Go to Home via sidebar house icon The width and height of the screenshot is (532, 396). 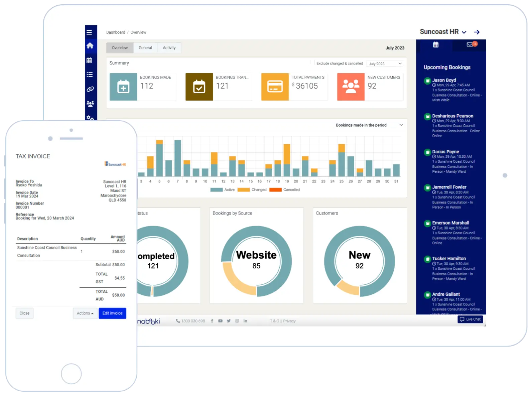coord(90,46)
